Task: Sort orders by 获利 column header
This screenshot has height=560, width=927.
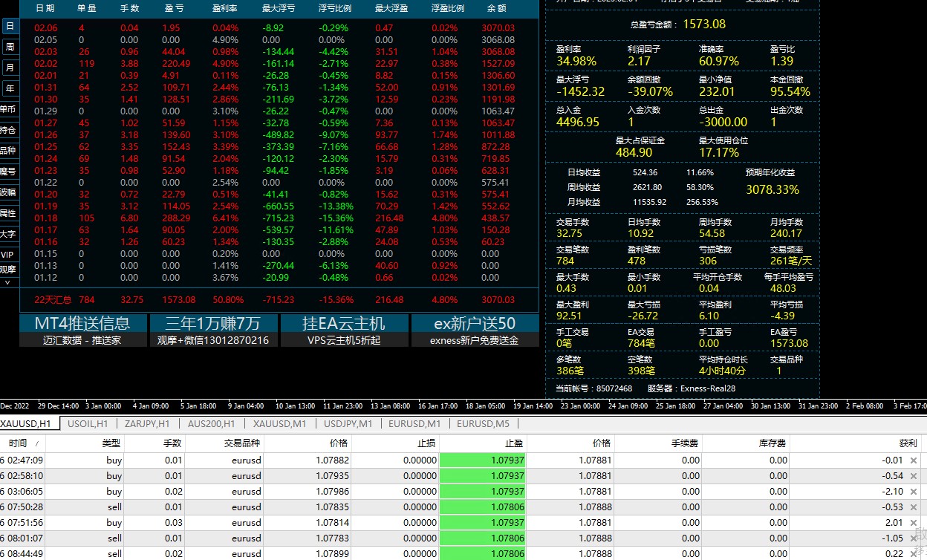Action: 856,443
